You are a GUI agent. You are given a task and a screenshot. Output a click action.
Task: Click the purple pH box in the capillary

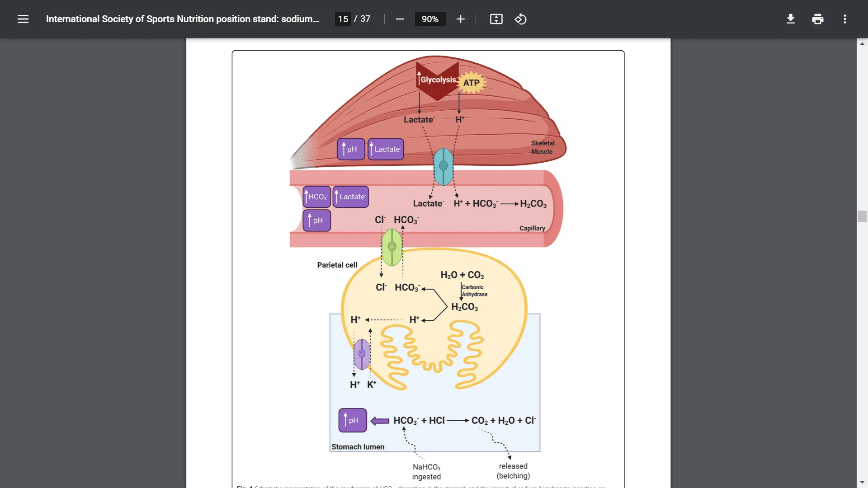pyautogui.click(x=317, y=221)
